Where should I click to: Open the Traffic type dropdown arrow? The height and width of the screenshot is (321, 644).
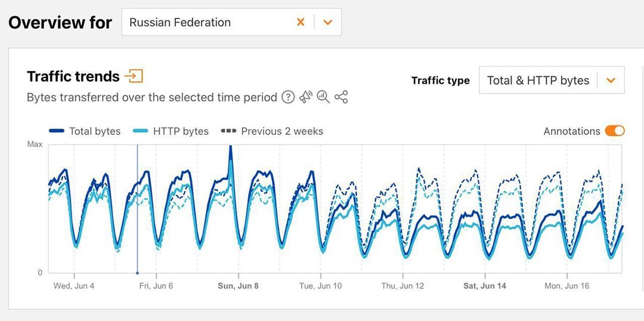click(610, 80)
